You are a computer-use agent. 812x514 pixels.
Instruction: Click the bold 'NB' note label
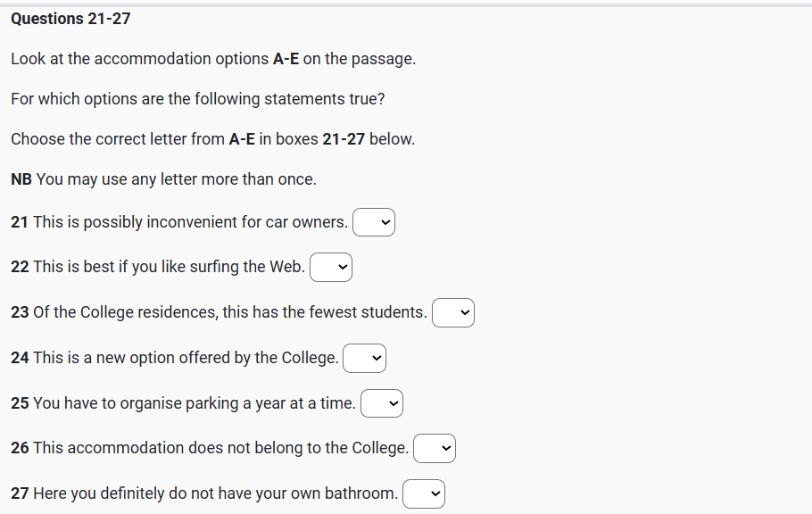point(21,179)
